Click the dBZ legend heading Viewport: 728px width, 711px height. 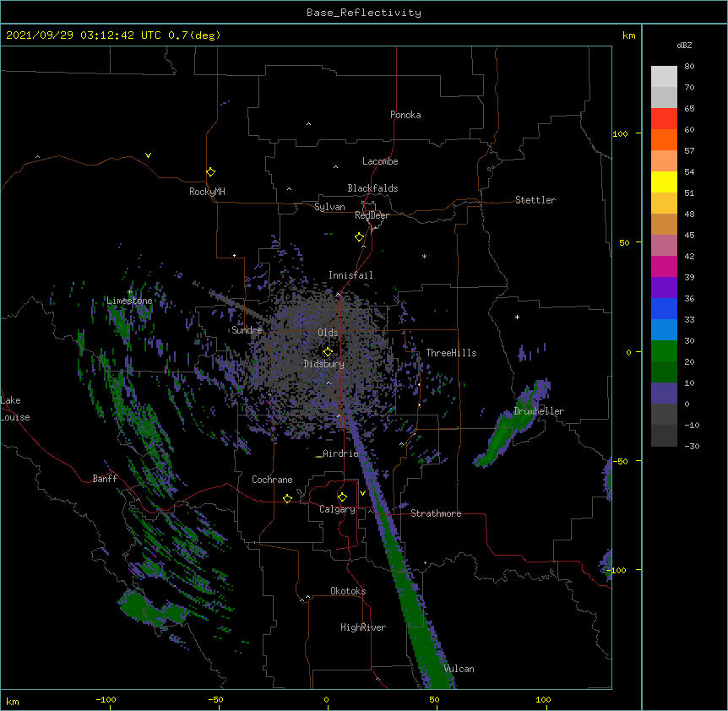click(684, 45)
